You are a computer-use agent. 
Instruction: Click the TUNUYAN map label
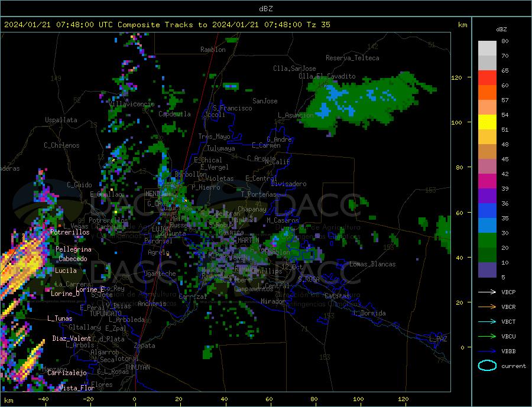[137, 367]
